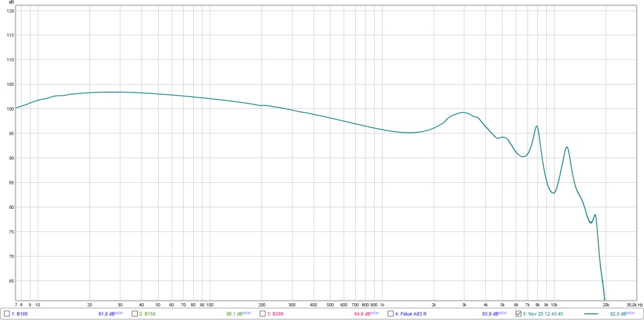Enable the 1: B100 trace checkbox
This screenshot has width=644, height=320.
(x=7, y=314)
